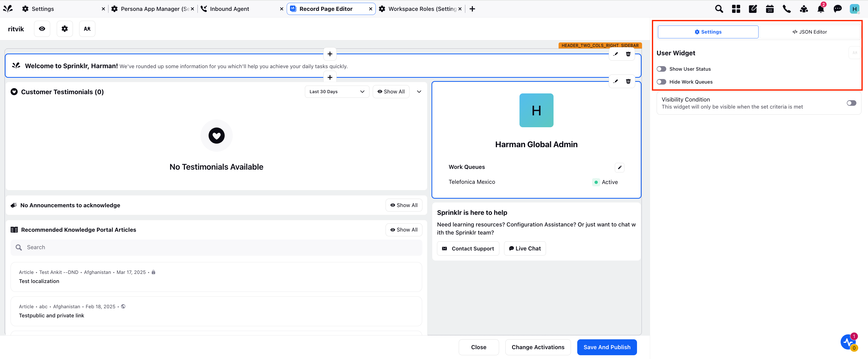Open the Testpublic and private link article
Viewport: 868px width, 359px height.
pos(216,311)
